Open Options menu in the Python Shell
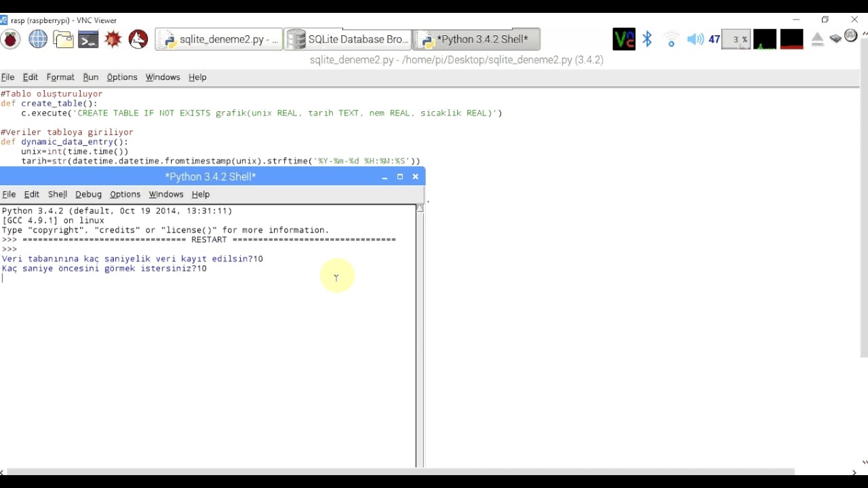 (125, 195)
